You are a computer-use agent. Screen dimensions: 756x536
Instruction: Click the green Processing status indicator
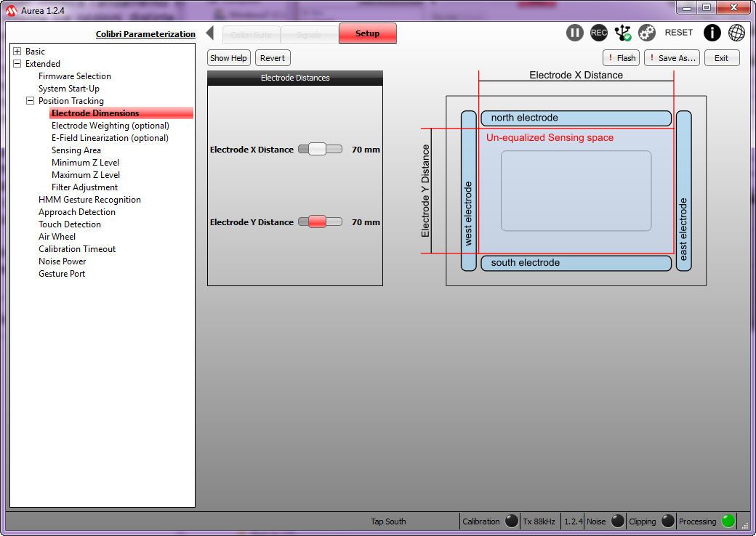pos(728,521)
